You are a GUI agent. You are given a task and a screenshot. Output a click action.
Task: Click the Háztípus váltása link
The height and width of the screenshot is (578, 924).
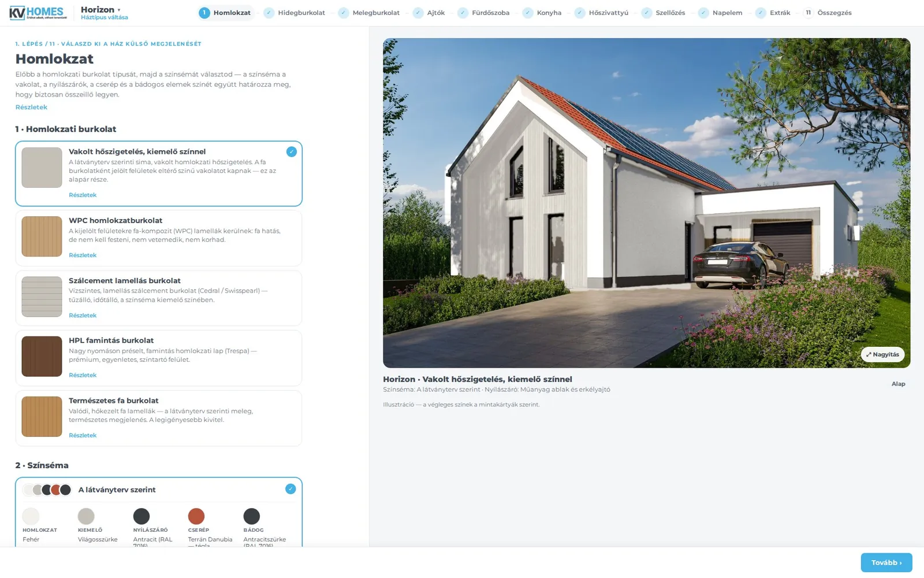(105, 17)
